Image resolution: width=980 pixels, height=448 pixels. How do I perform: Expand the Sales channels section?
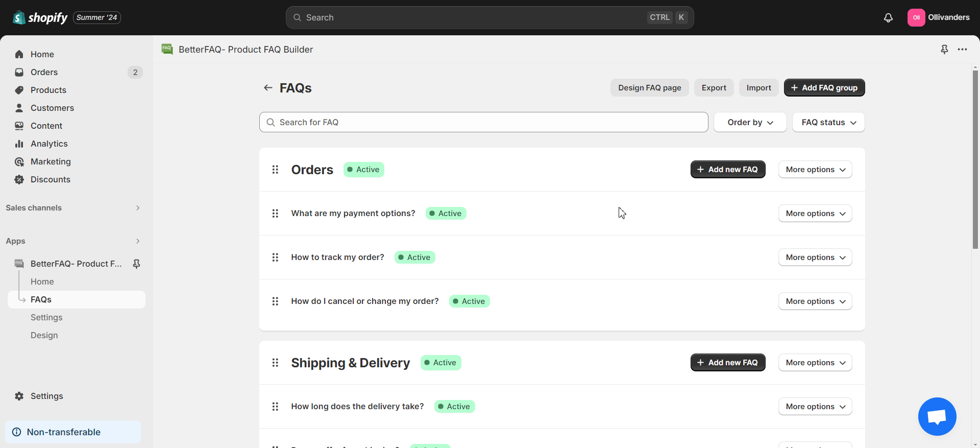[137, 208]
